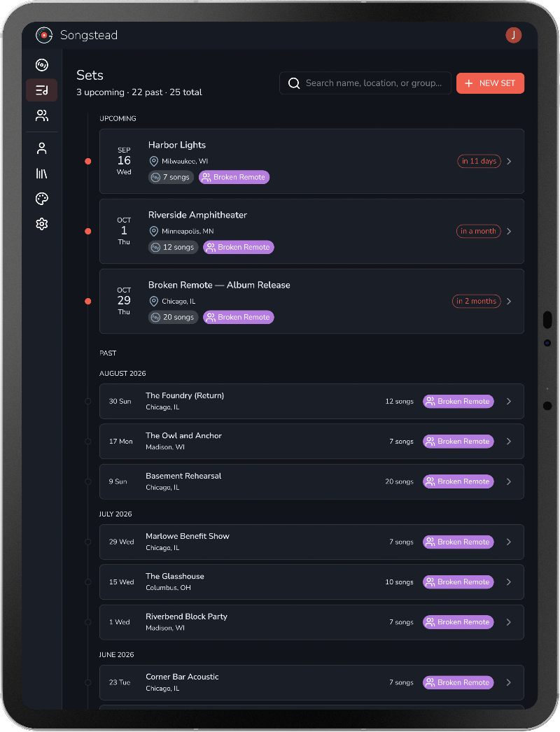Click the Oct 29 Album Release timeline dot
Viewport: 560px width, 732px height.
point(87,301)
